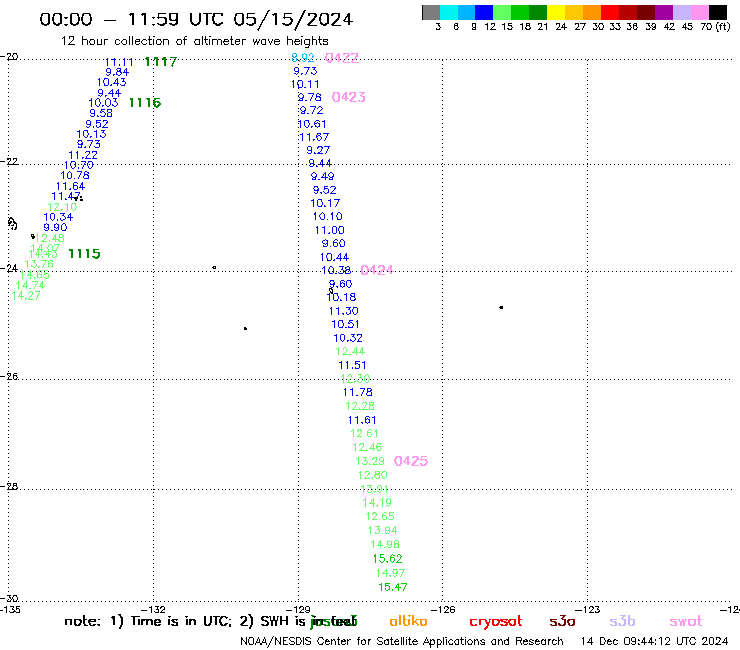
Task: Click the yellow swatch in the wave height legend
Action: (x=556, y=12)
